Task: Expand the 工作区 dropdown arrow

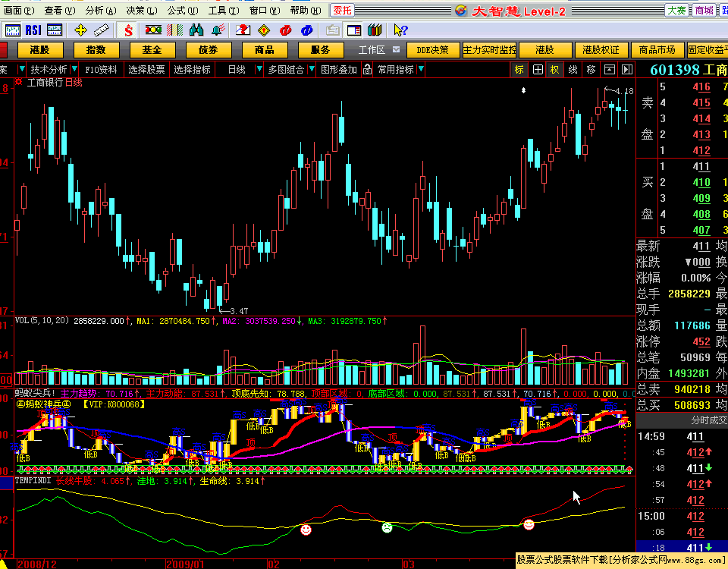Action: click(x=396, y=49)
